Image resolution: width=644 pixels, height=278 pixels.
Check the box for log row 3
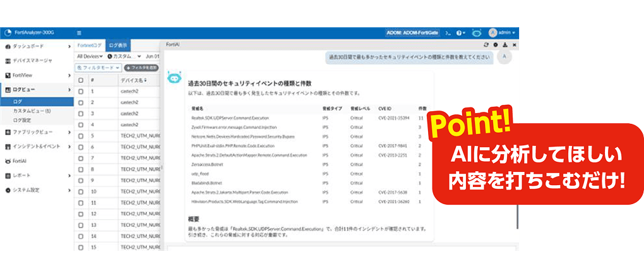click(x=81, y=114)
